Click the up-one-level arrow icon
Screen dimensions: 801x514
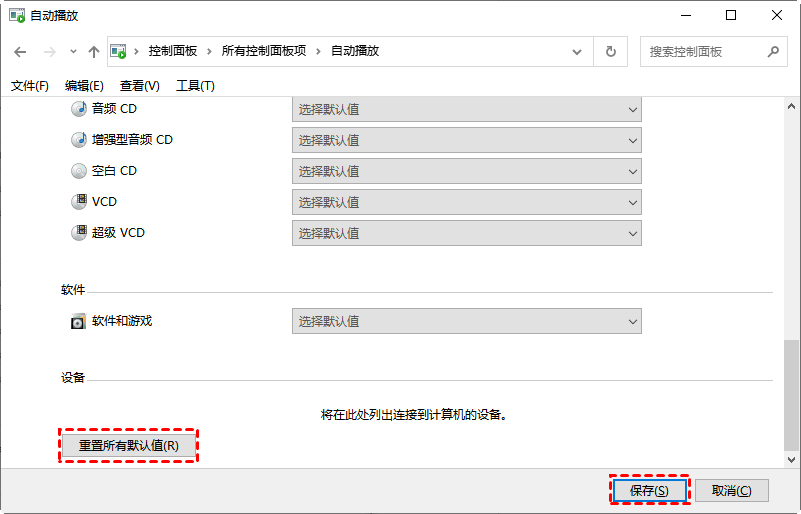[94, 52]
